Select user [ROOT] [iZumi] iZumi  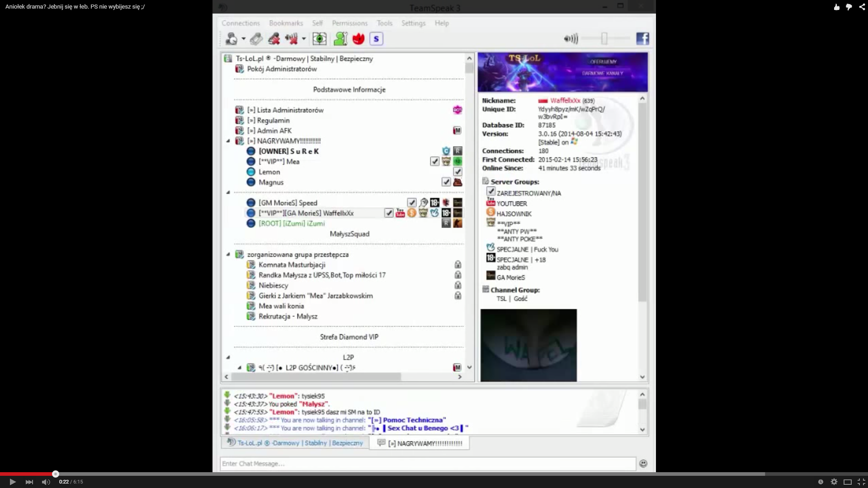[292, 224]
